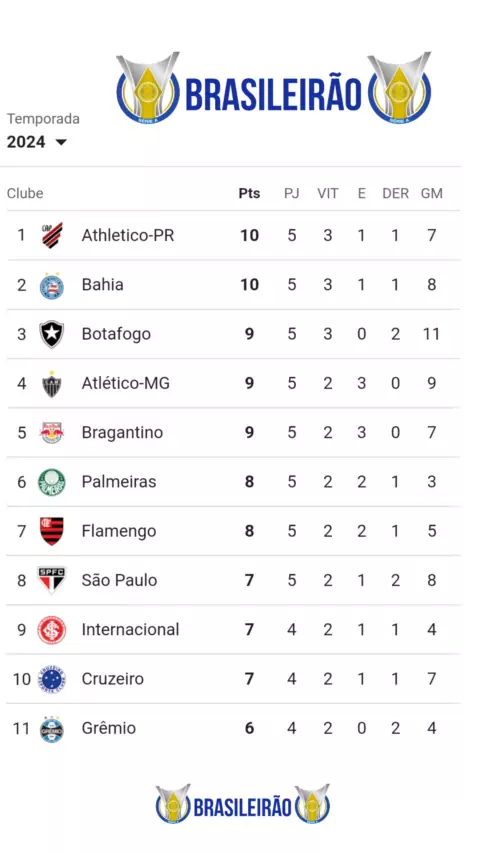Sort table by the Pts column header
The width and height of the screenshot is (480, 854).
point(250,193)
